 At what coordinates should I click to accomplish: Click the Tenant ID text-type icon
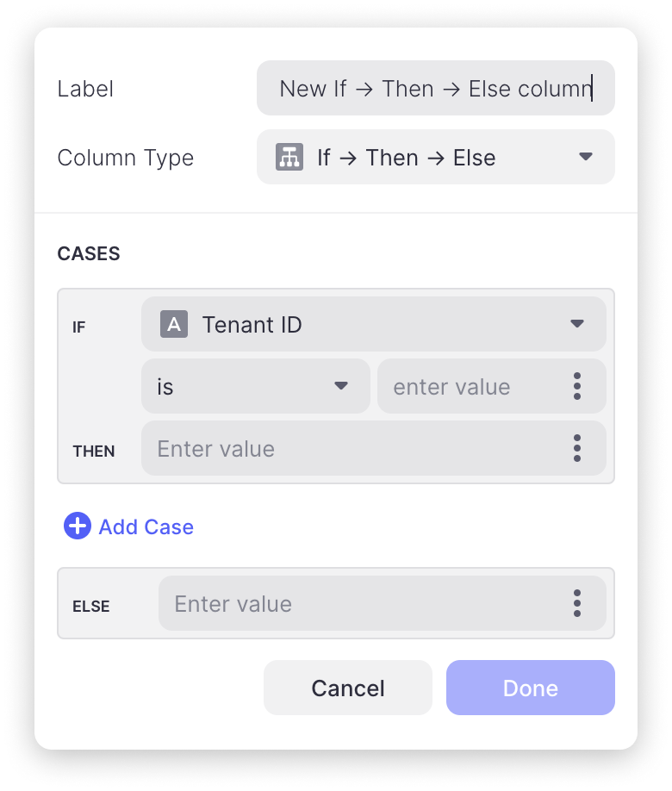point(174,325)
